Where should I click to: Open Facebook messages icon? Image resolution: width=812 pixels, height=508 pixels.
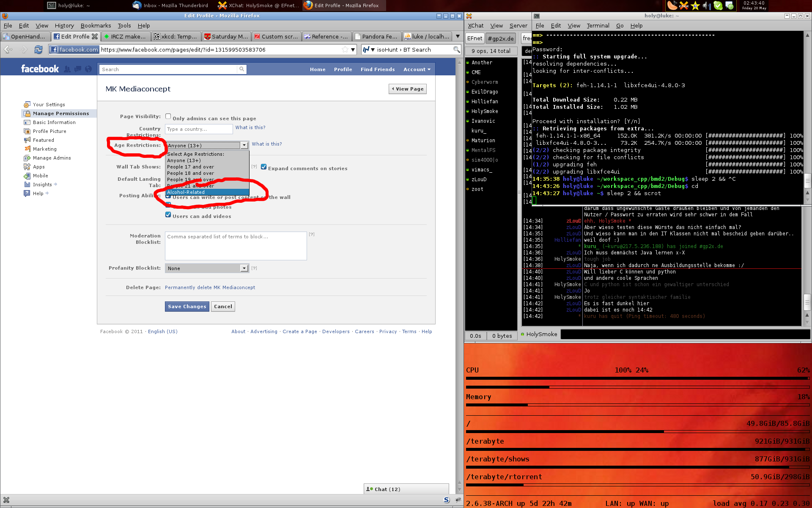(x=78, y=69)
